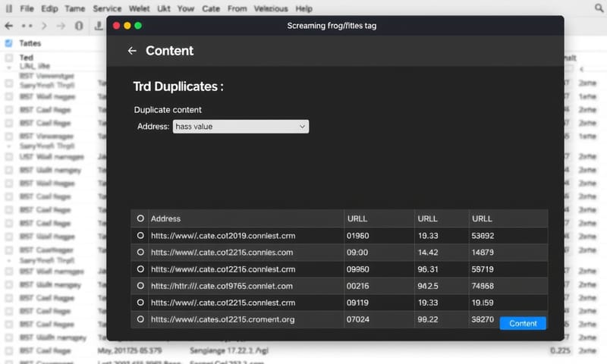
Task: Open the Velezious menu
Action: pos(271,8)
